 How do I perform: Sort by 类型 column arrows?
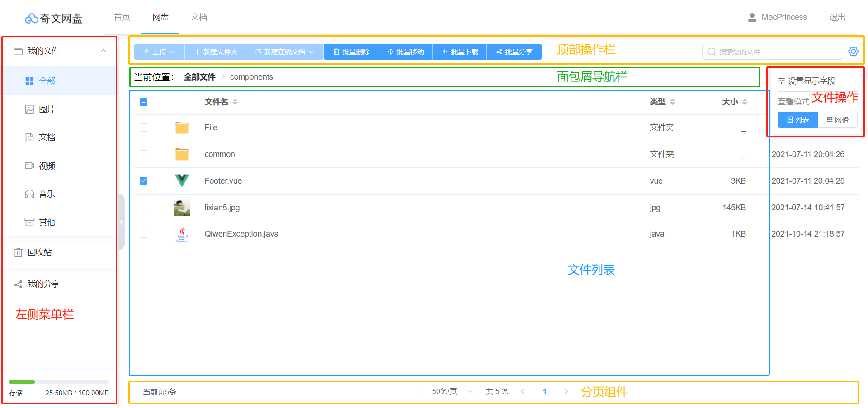[x=673, y=102]
